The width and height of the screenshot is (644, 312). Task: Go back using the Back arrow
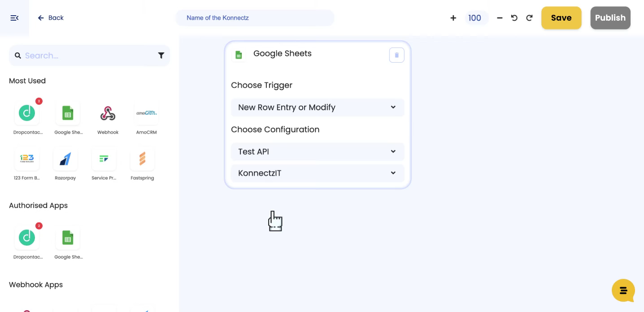click(x=50, y=18)
